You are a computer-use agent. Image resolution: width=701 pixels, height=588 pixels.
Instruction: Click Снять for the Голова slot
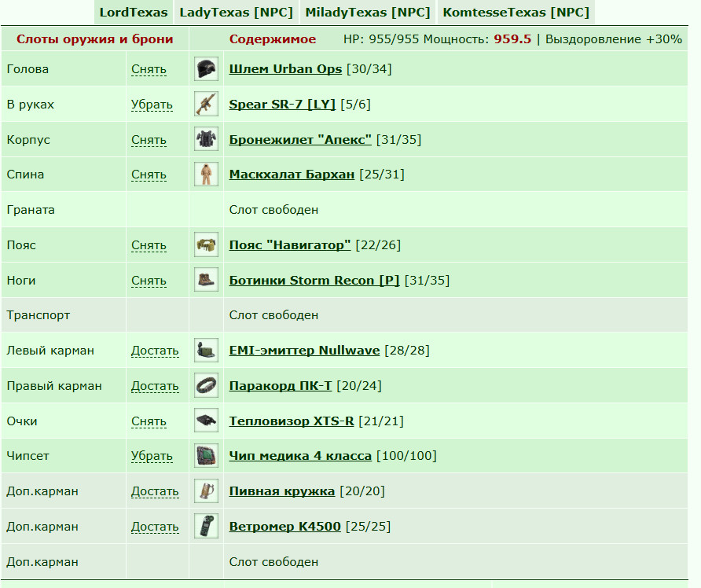click(x=149, y=69)
